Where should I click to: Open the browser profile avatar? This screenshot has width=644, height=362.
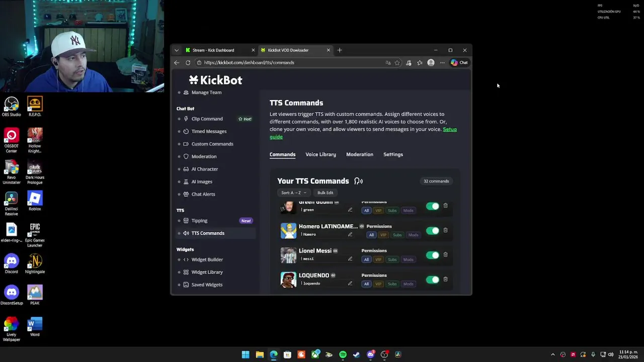coord(431,63)
